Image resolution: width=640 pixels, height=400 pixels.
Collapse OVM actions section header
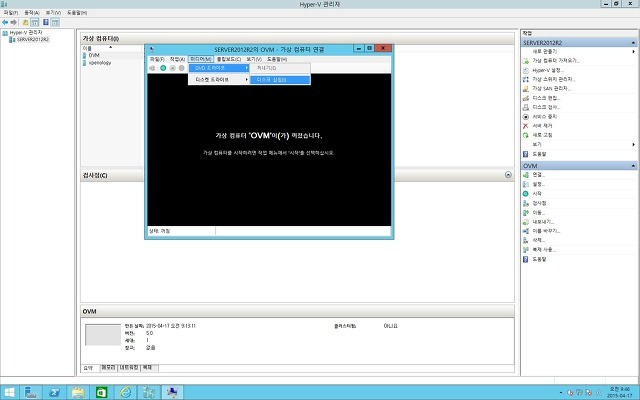click(x=633, y=166)
